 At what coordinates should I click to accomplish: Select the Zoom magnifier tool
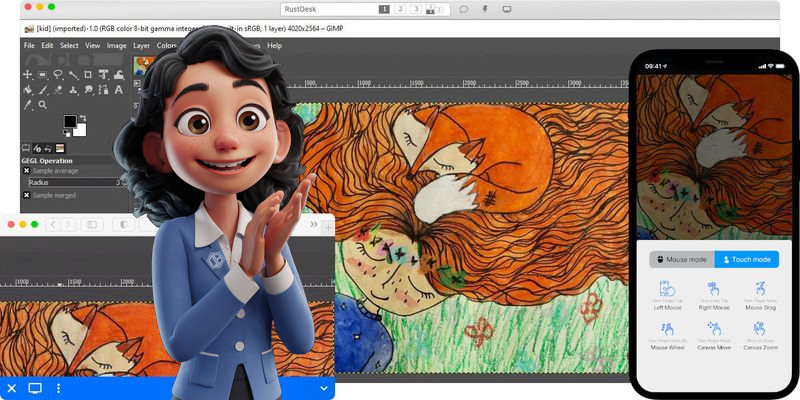pos(43,105)
